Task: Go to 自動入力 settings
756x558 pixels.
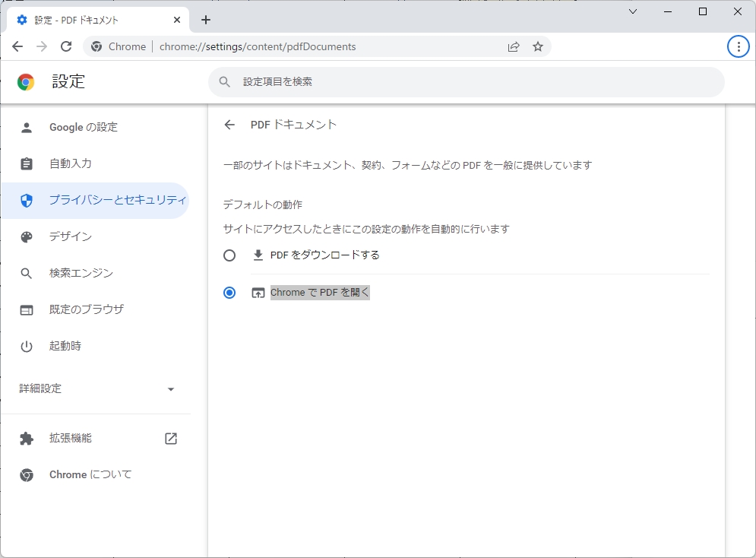Action: (71, 163)
